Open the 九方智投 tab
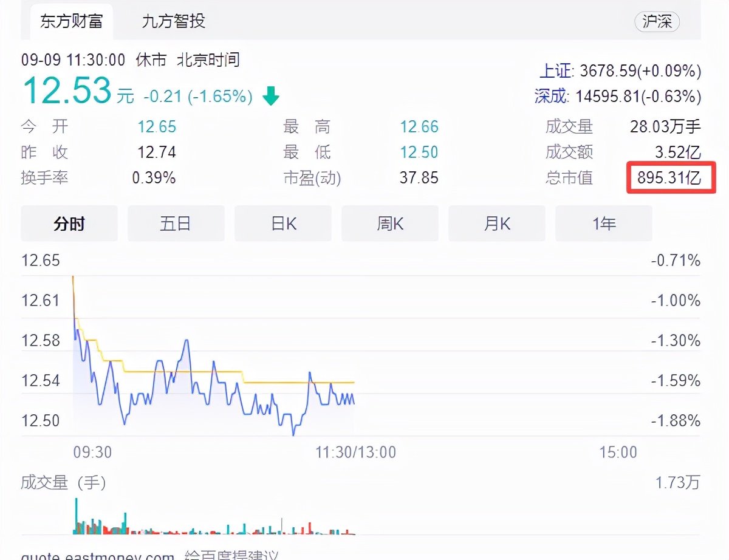This screenshot has width=729, height=560. click(174, 22)
